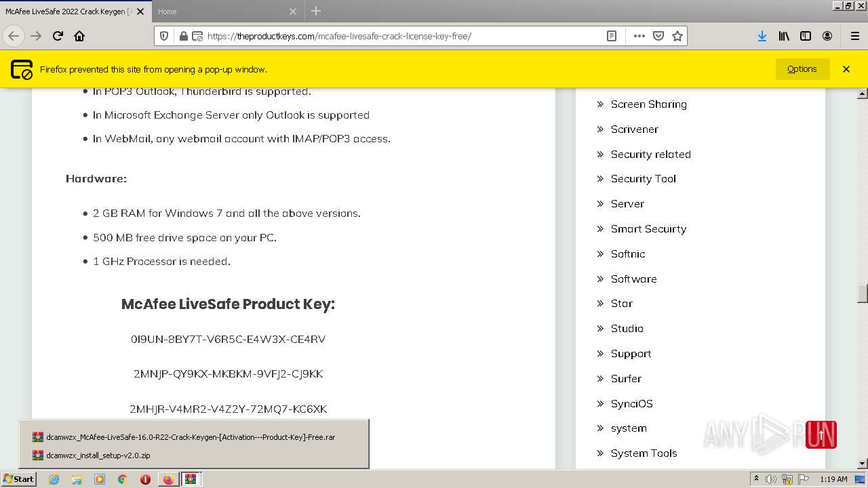868x488 pixels.
Task: Open the Scrivener category
Action: [x=635, y=129]
